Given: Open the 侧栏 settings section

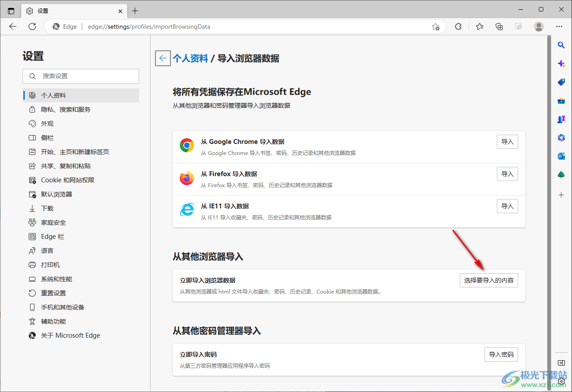Looking at the screenshot, I should pyautogui.click(x=81, y=138).
